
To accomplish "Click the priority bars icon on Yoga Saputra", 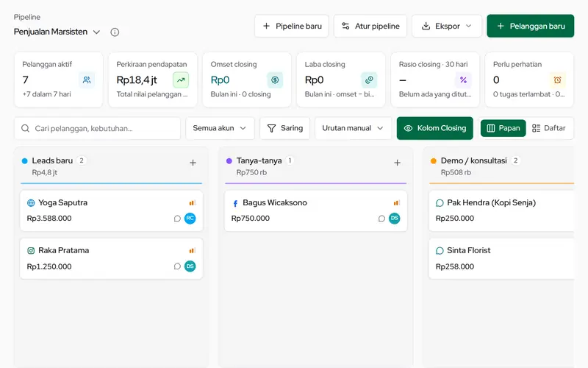I will (193, 203).
